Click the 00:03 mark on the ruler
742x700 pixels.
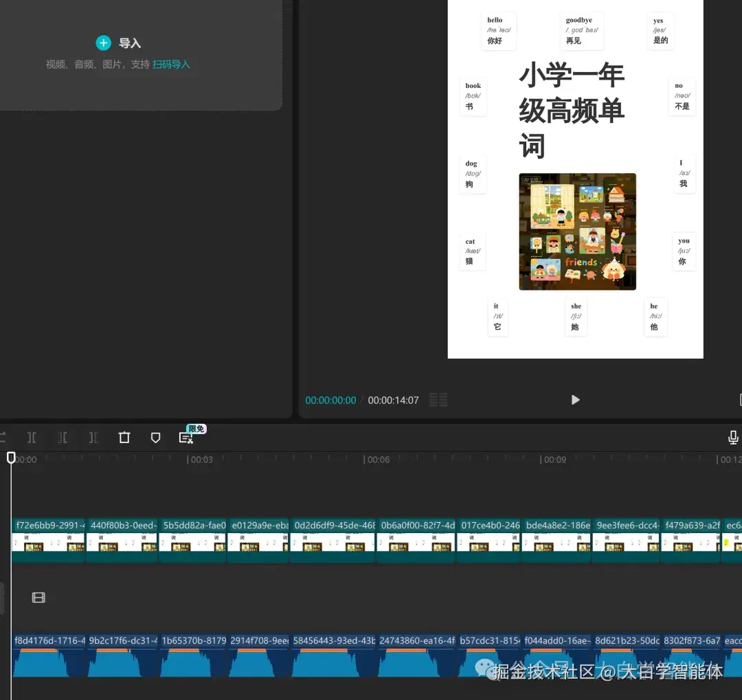coord(201,460)
